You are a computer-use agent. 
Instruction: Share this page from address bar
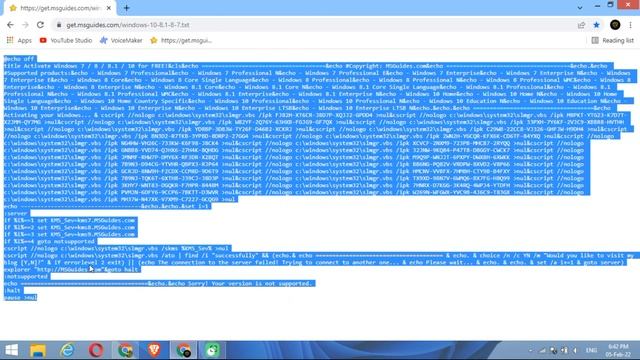pyautogui.click(x=581, y=25)
